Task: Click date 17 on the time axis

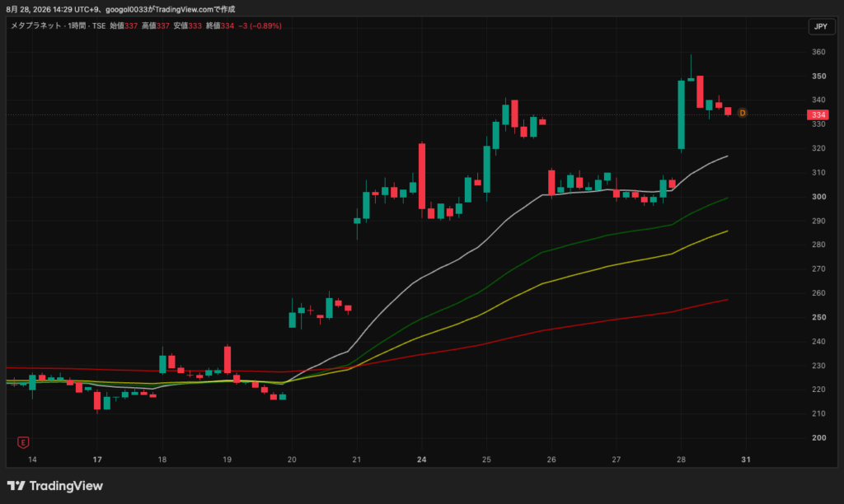Action: pyautogui.click(x=97, y=460)
